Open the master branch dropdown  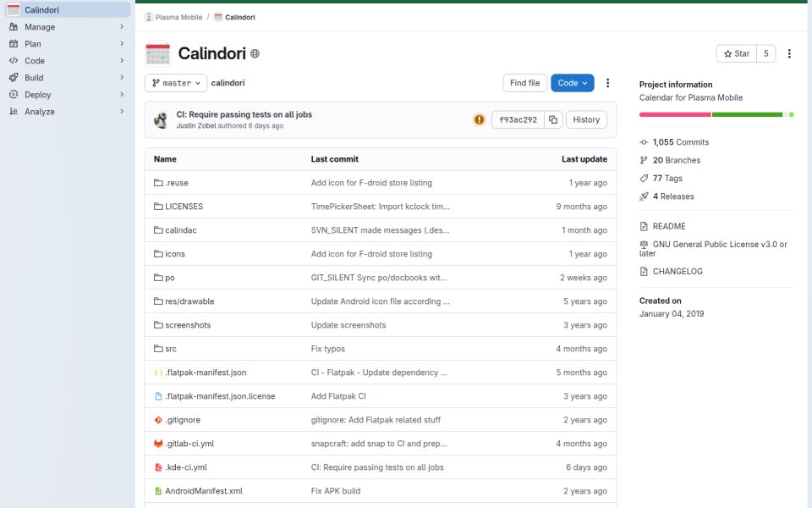click(176, 83)
